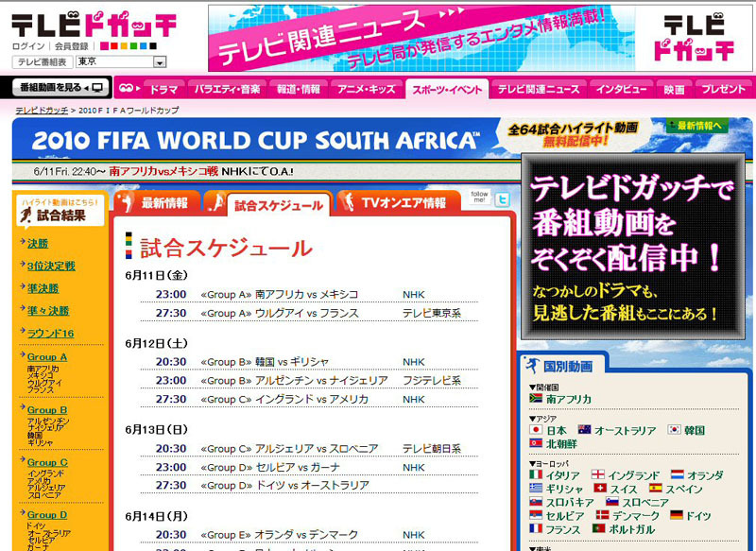Click the red color swatch under the logo
Screen dimensions: 756x551
pyautogui.click(x=112, y=46)
